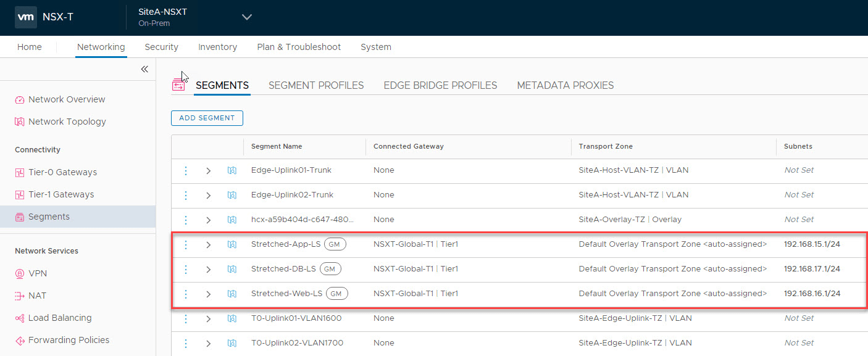868x356 pixels.
Task: Open actions menu for Edge-Uplink02-Trunk
Action: 186,195
